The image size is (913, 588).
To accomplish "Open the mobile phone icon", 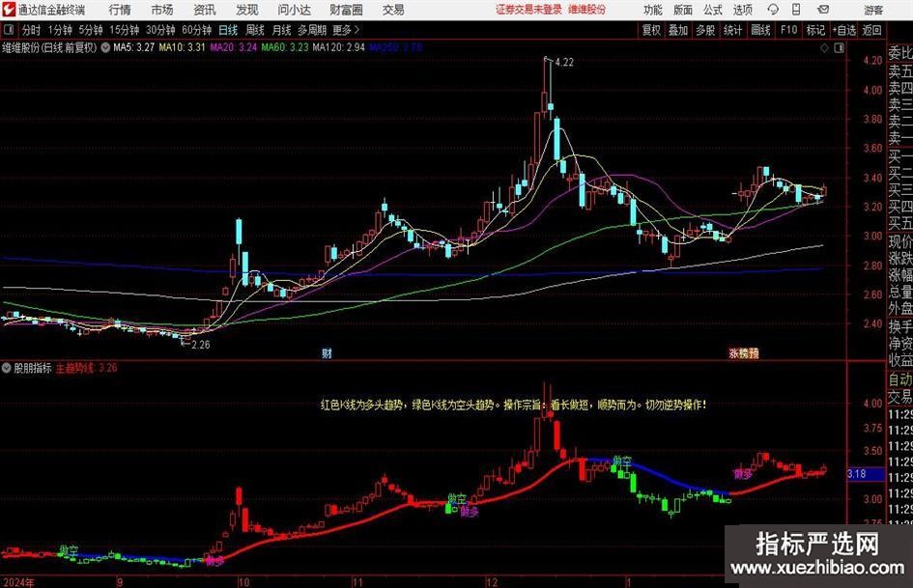I will pos(796,10).
